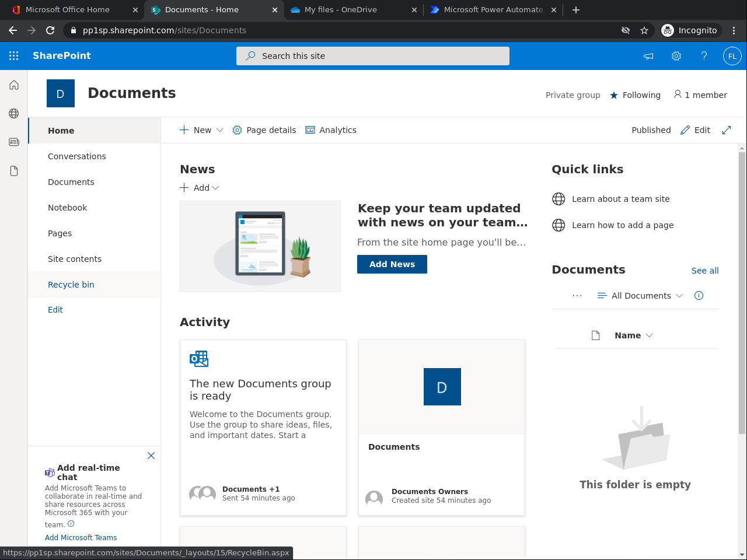Click the browser address bar URL

click(x=165, y=30)
